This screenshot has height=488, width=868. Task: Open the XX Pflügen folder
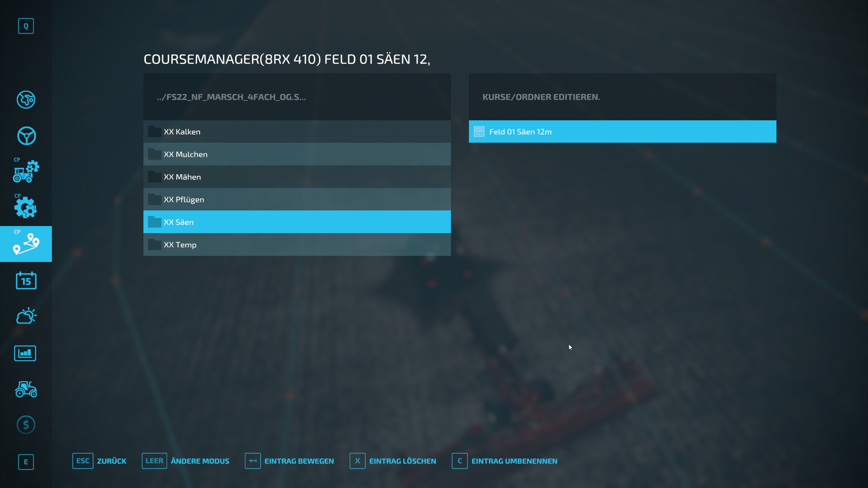[297, 200]
